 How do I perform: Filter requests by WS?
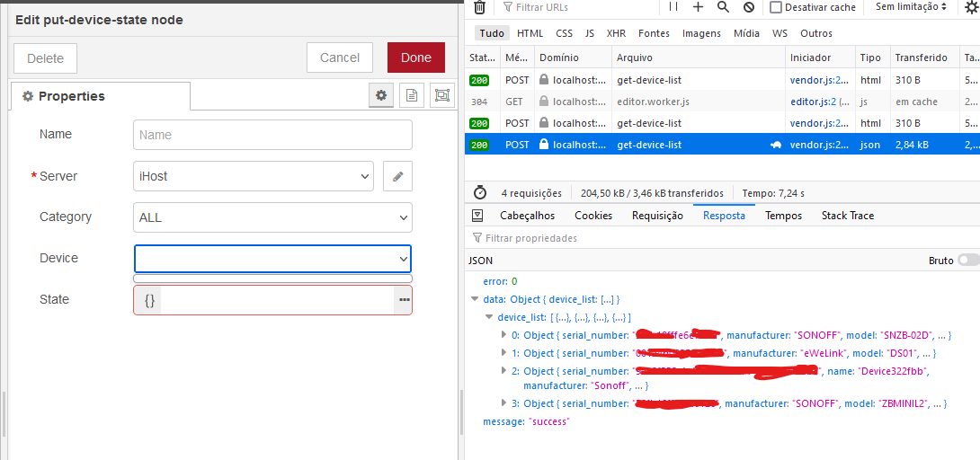(780, 34)
